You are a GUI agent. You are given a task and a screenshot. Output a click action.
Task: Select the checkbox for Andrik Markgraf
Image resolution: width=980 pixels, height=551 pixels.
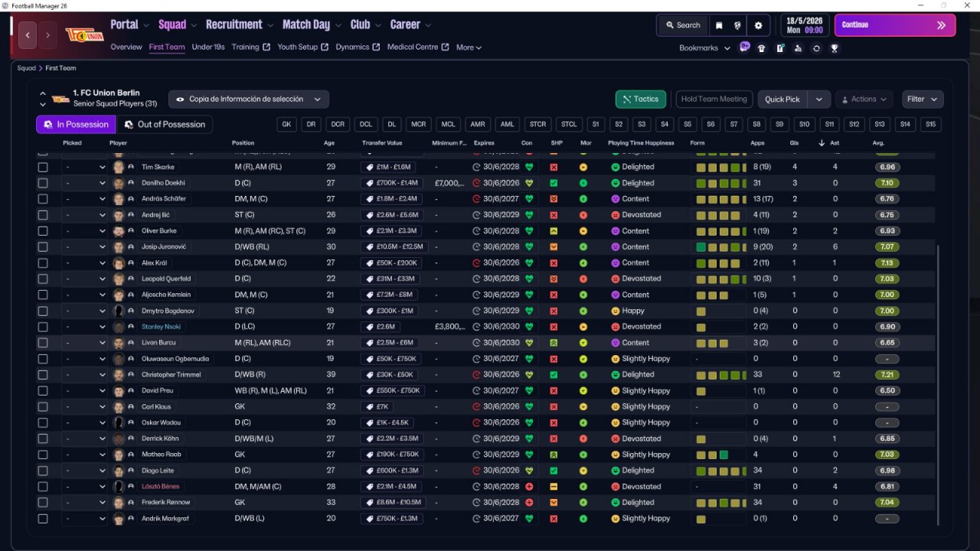coord(43,519)
